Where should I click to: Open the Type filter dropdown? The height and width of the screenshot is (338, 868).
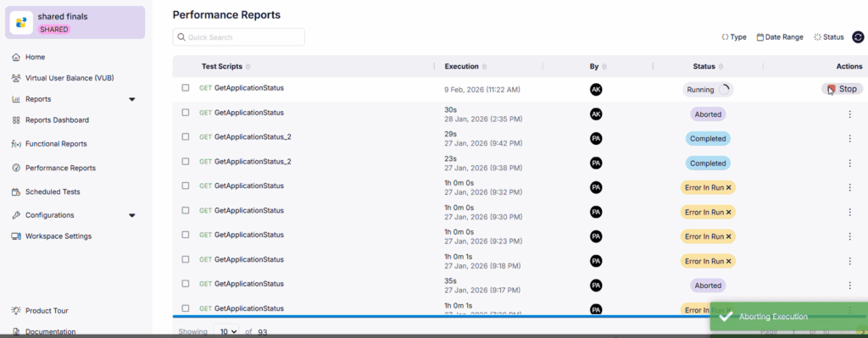tap(734, 37)
